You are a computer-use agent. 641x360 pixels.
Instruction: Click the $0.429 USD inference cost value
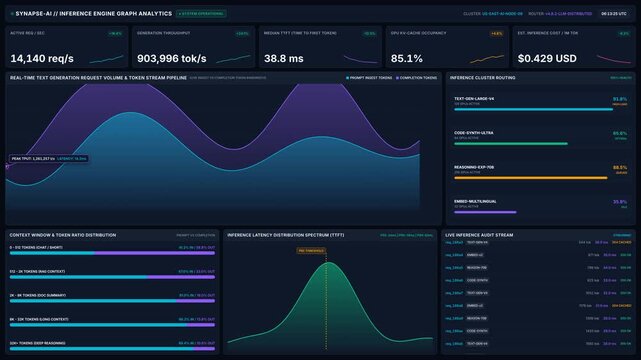click(x=547, y=58)
